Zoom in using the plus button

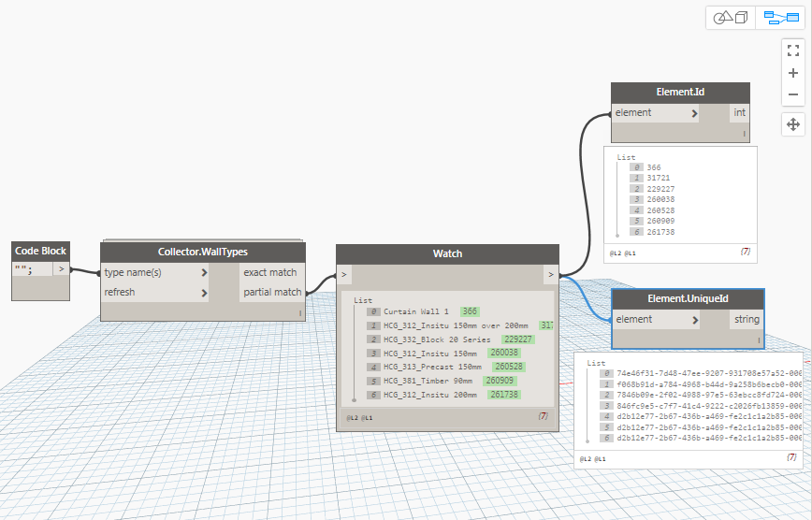click(x=793, y=73)
